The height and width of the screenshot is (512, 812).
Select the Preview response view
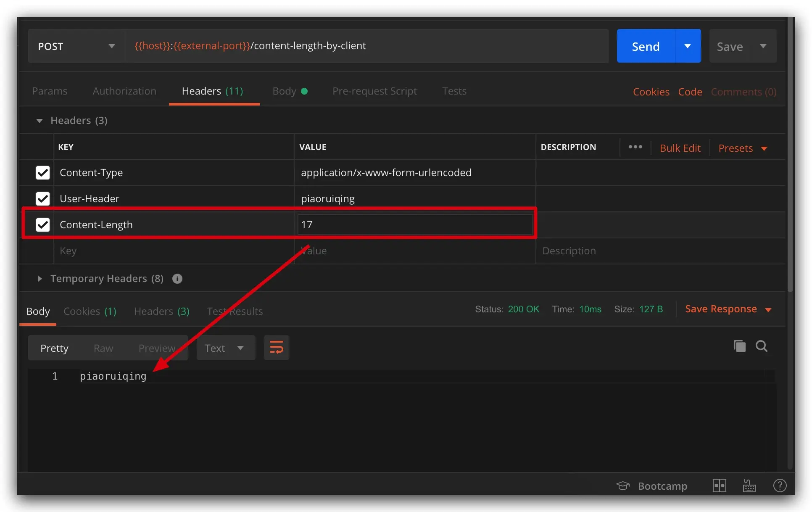pyautogui.click(x=157, y=348)
